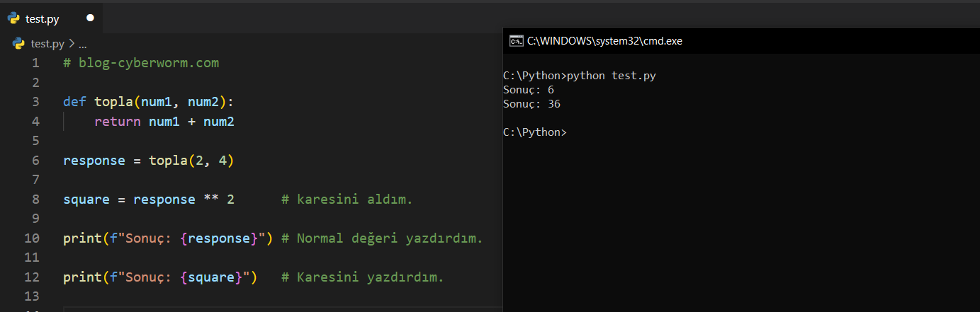Select line 3 via its line number
The width and height of the screenshot is (980, 312).
point(35,102)
